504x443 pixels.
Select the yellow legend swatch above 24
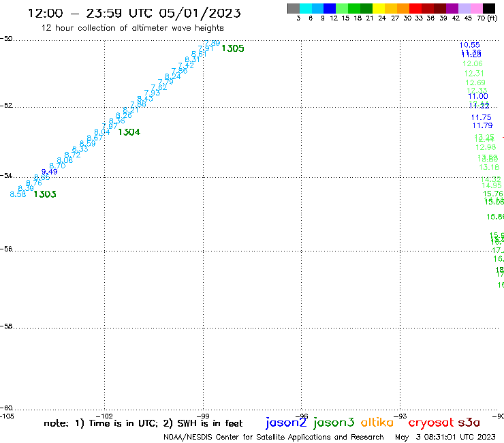[x=379, y=8]
